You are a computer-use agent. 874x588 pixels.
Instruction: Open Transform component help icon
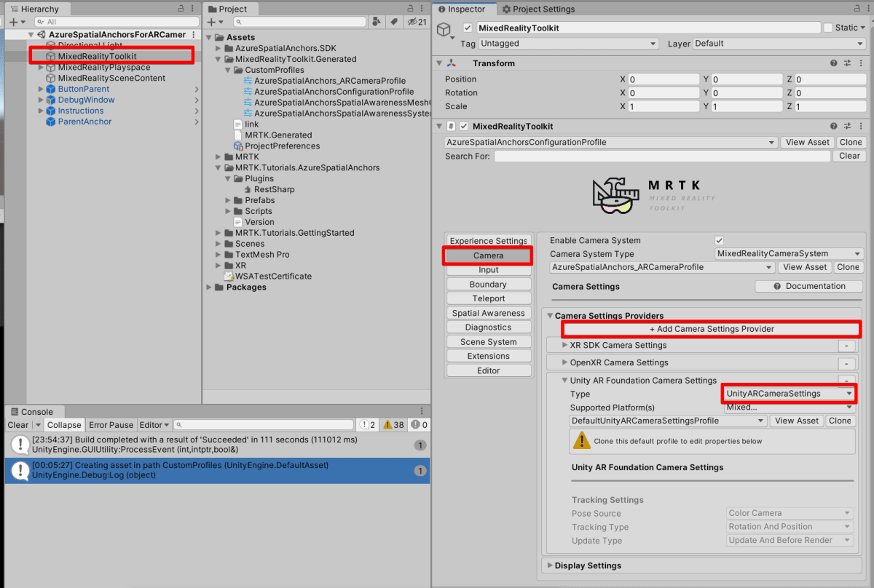click(x=833, y=63)
